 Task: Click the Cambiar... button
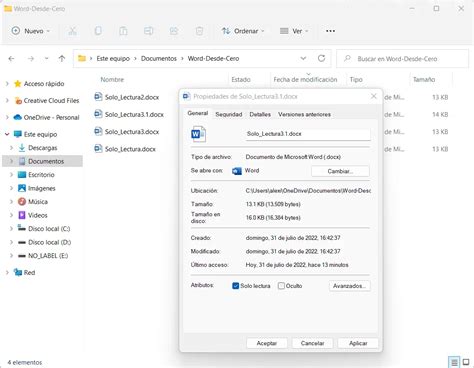pyautogui.click(x=340, y=171)
